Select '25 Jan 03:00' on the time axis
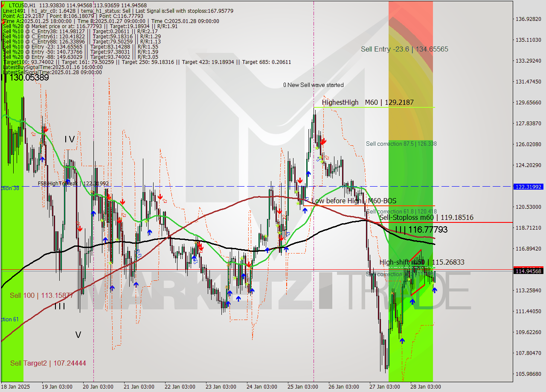 303,386
